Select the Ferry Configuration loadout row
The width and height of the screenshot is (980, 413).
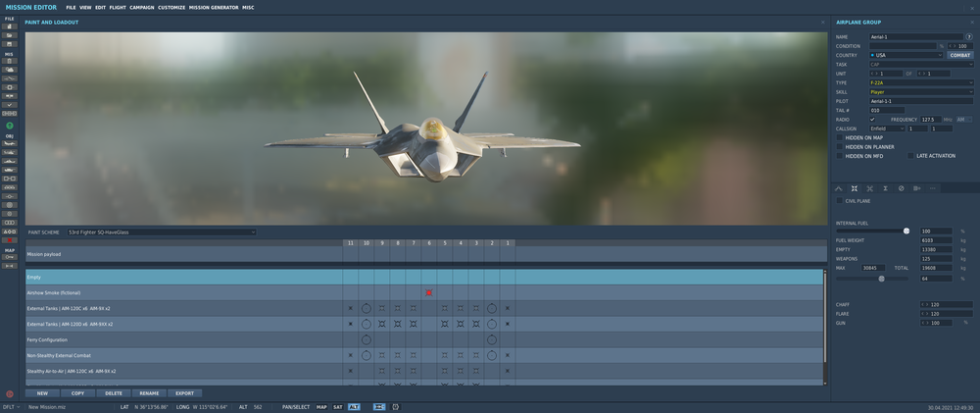pyautogui.click(x=424, y=339)
